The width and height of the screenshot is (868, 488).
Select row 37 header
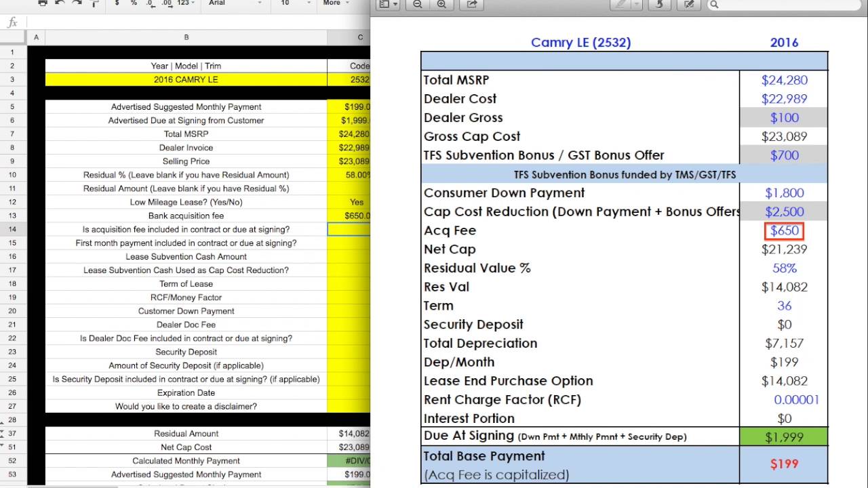pyautogui.click(x=13, y=433)
